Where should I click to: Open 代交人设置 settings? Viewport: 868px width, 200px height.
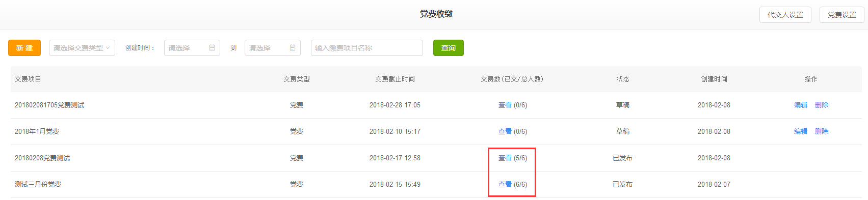click(x=785, y=15)
